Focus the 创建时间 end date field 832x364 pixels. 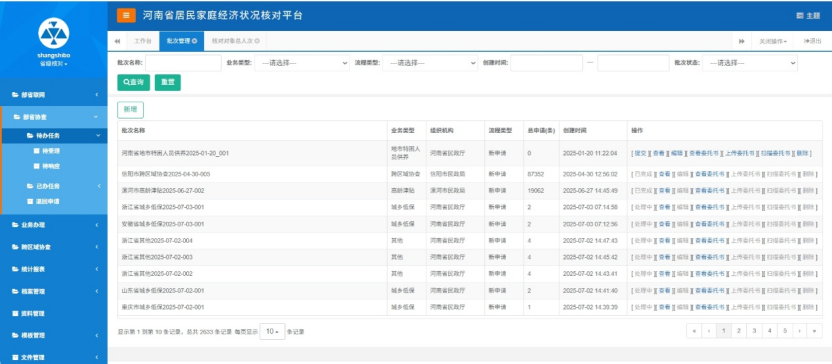634,63
